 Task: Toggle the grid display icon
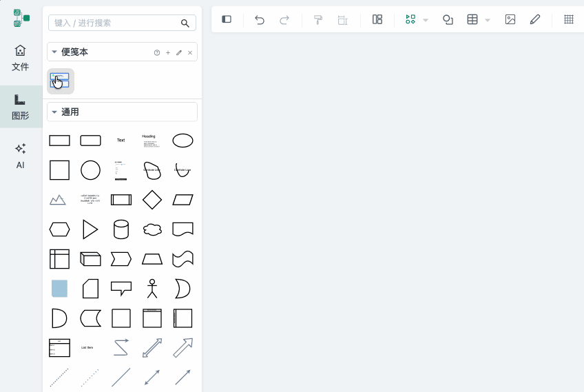pos(569,19)
